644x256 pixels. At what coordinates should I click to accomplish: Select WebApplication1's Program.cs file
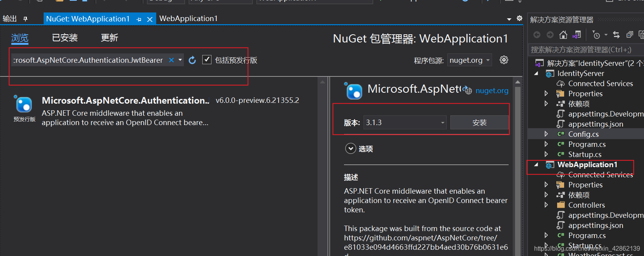pyautogui.click(x=587, y=235)
